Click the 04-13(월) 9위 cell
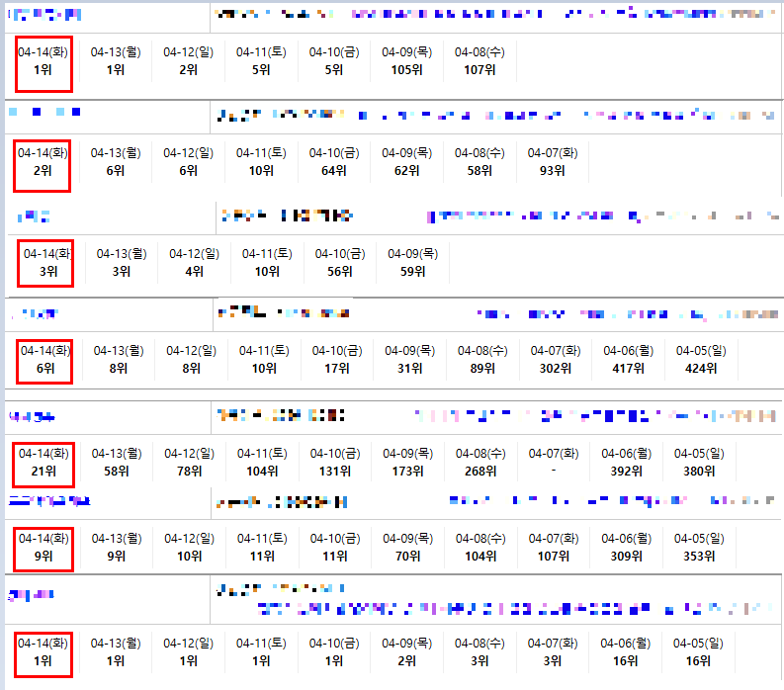This screenshot has height=690, width=784. click(x=117, y=548)
